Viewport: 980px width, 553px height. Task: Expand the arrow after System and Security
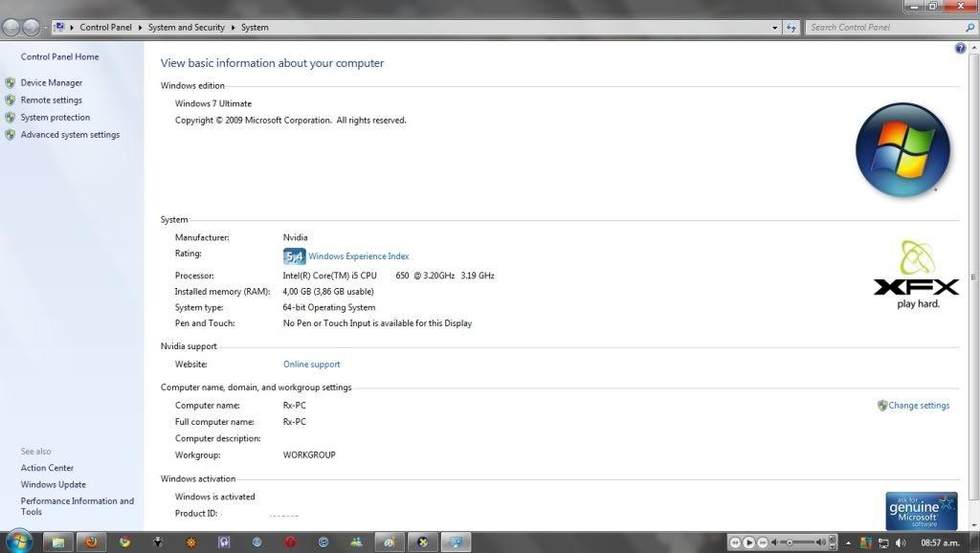[234, 28]
